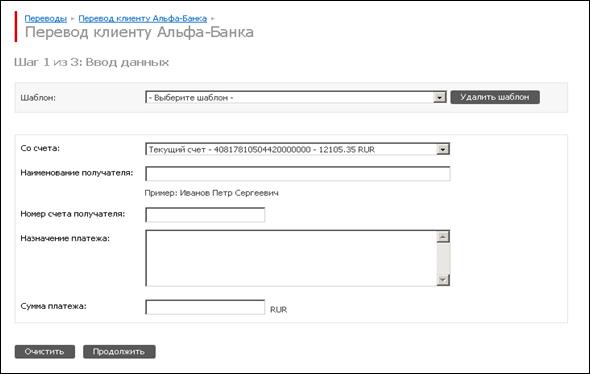Open the Переводы breadcrumb link
590x374 pixels.
46,18
